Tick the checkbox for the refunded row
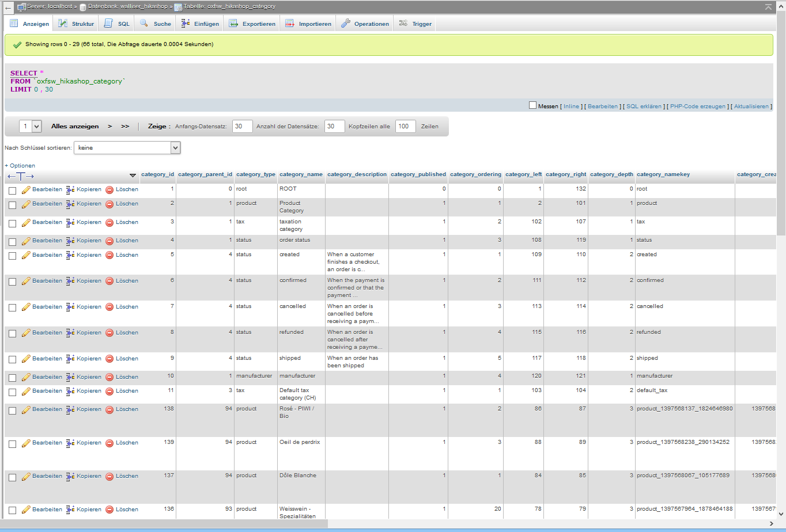Image resolution: width=786 pixels, height=532 pixels. point(13,333)
